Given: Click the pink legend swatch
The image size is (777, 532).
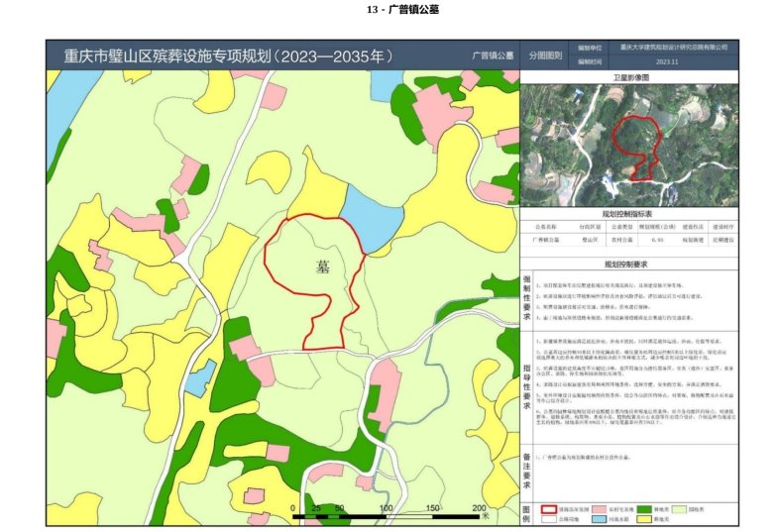Looking at the screenshot, I should coord(600,509).
